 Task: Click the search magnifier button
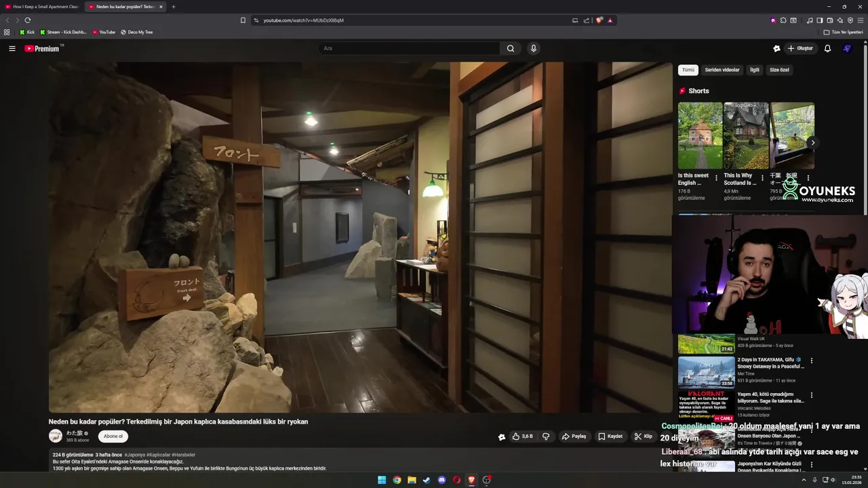[511, 48]
